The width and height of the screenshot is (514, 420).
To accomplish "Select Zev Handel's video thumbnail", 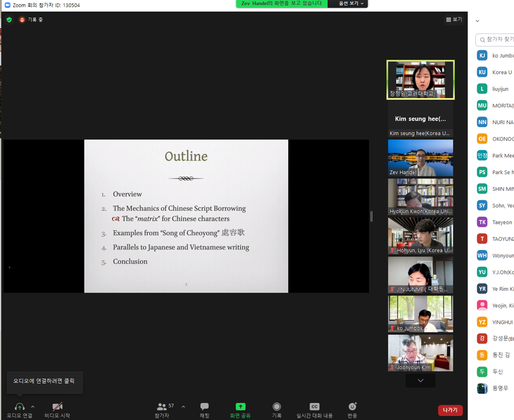I will [x=420, y=158].
